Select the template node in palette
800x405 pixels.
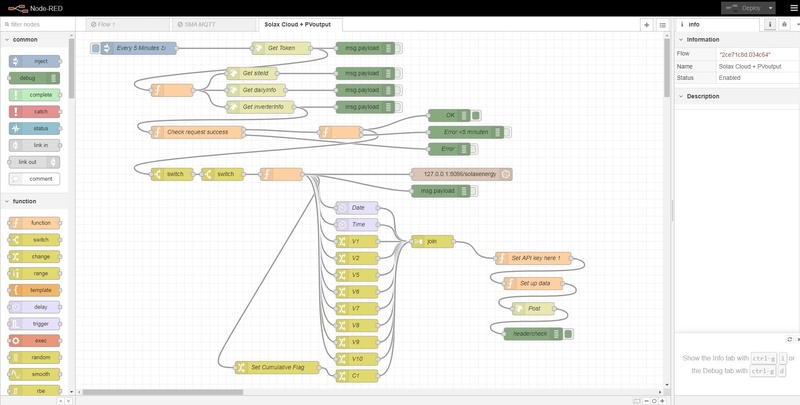tap(34, 290)
